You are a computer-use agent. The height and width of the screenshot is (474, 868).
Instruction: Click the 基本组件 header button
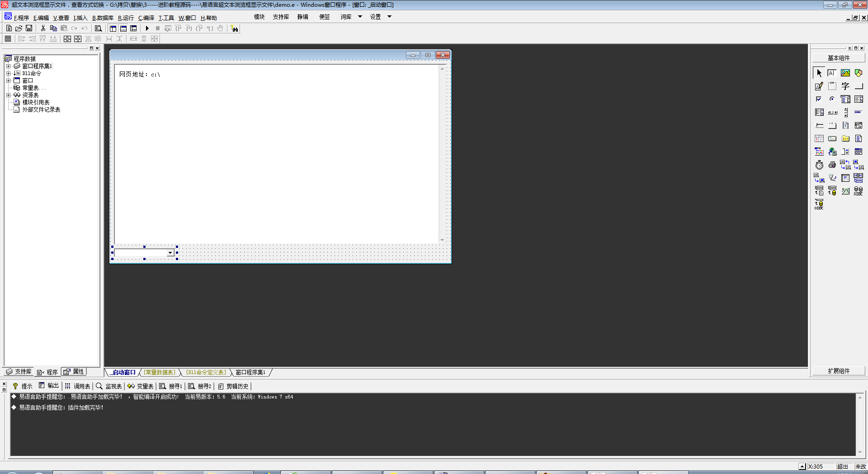pos(839,58)
